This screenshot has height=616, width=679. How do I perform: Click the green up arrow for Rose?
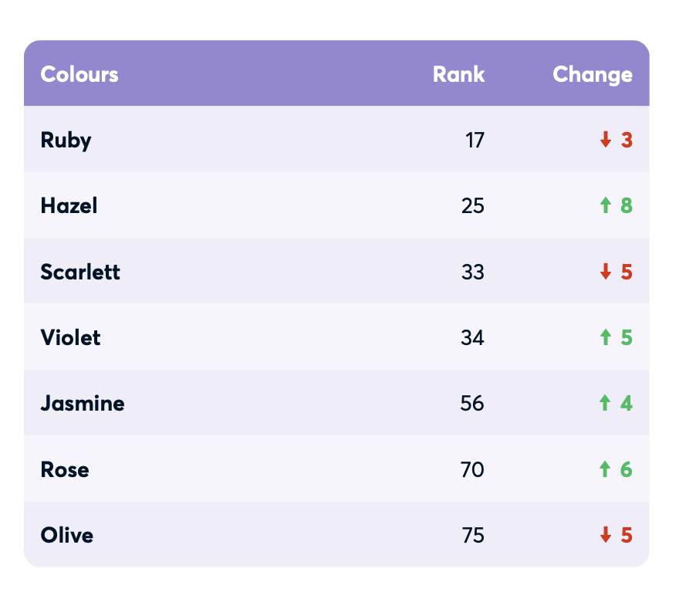(x=606, y=469)
